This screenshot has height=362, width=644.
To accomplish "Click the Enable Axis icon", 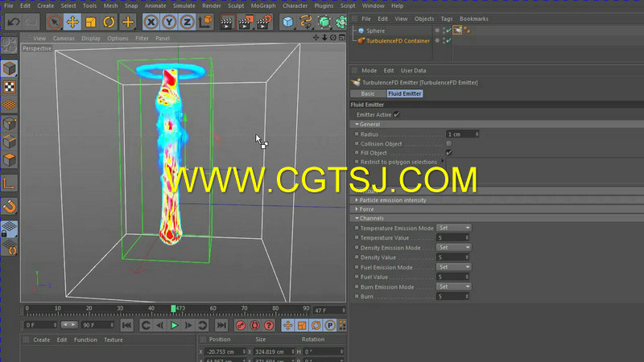I will pos(9,183).
